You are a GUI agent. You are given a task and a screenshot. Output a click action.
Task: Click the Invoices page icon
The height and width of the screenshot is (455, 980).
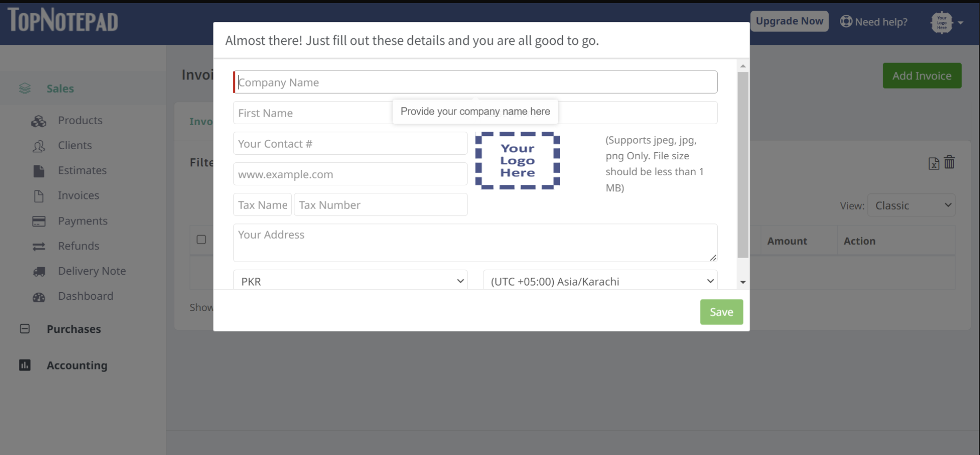(39, 196)
